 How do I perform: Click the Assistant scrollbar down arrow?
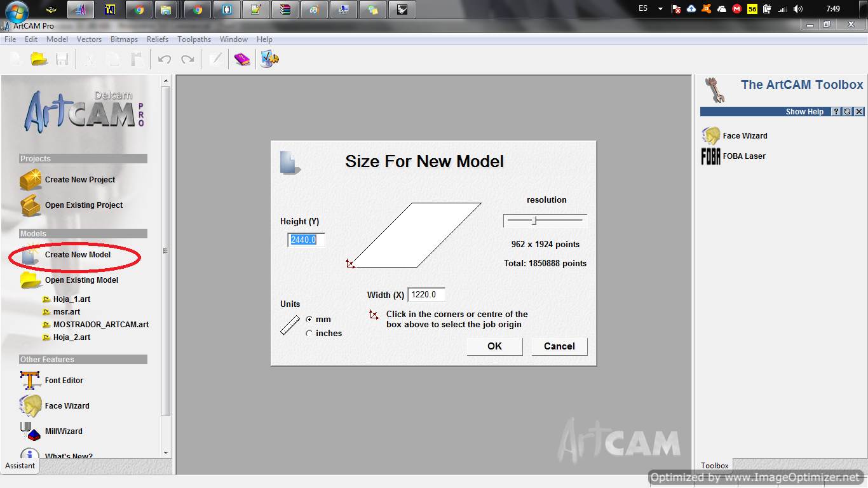tap(166, 453)
